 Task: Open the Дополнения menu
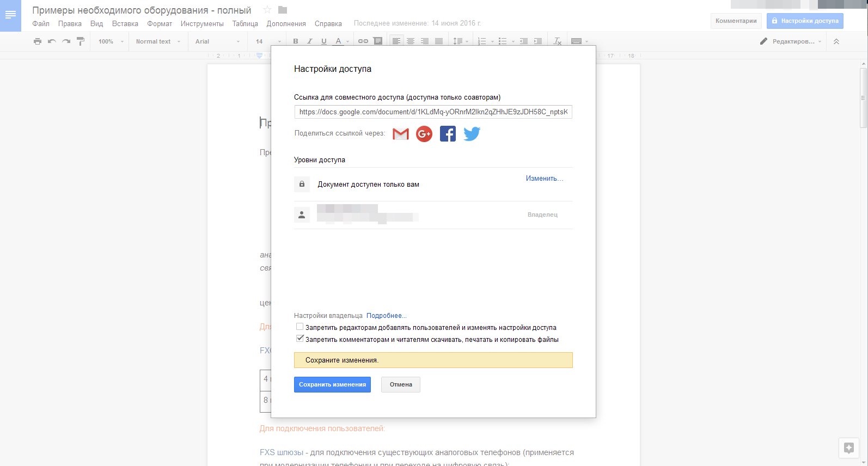tap(286, 23)
